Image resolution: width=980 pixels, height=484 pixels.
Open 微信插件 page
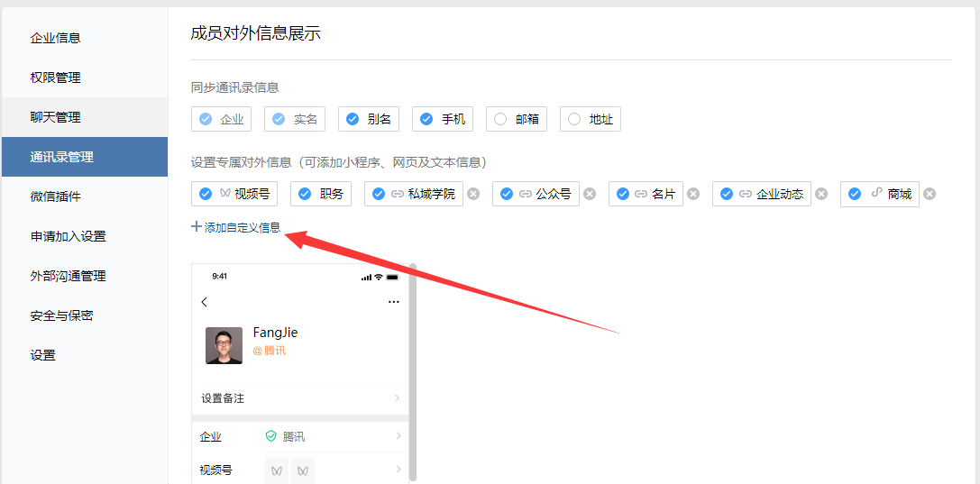[85, 196]
